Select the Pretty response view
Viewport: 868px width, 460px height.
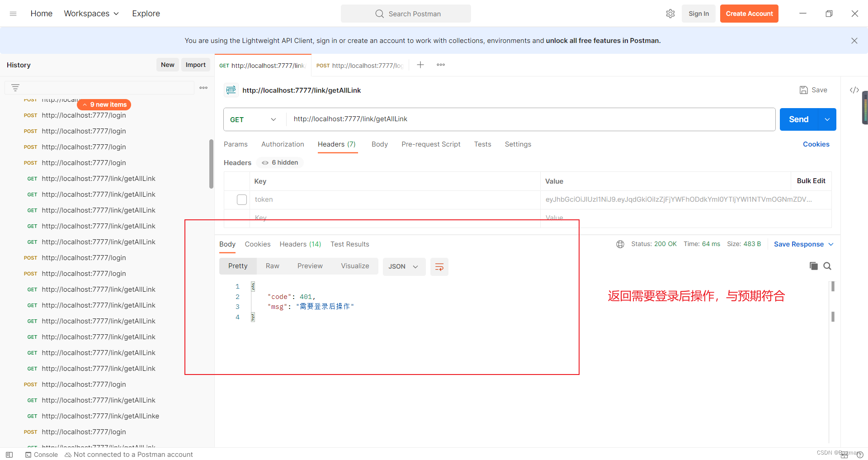[x=238, y=266]
